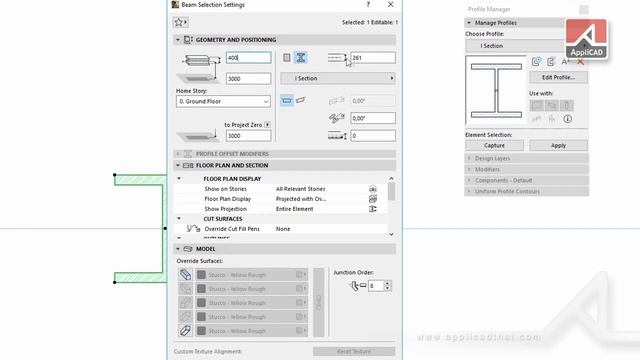The image size is (640, 360).
Task: Collapse the Floor Plan and Section panel
Action: 178,165
